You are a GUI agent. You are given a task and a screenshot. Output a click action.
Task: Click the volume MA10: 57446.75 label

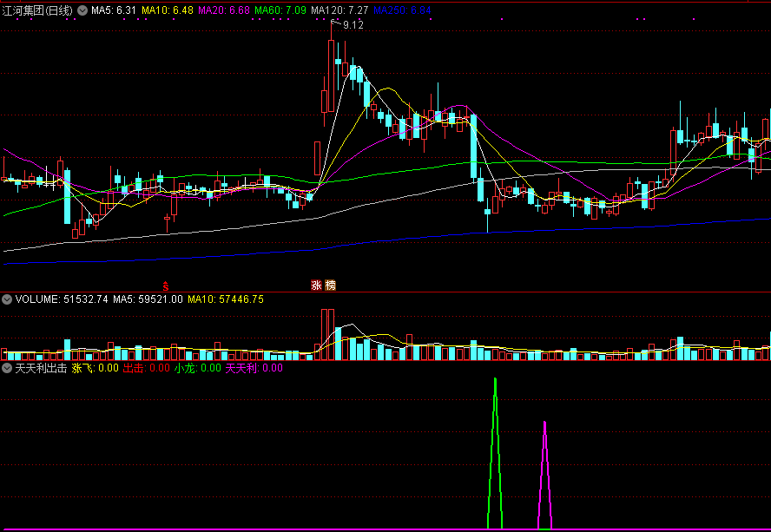(226, 299)
